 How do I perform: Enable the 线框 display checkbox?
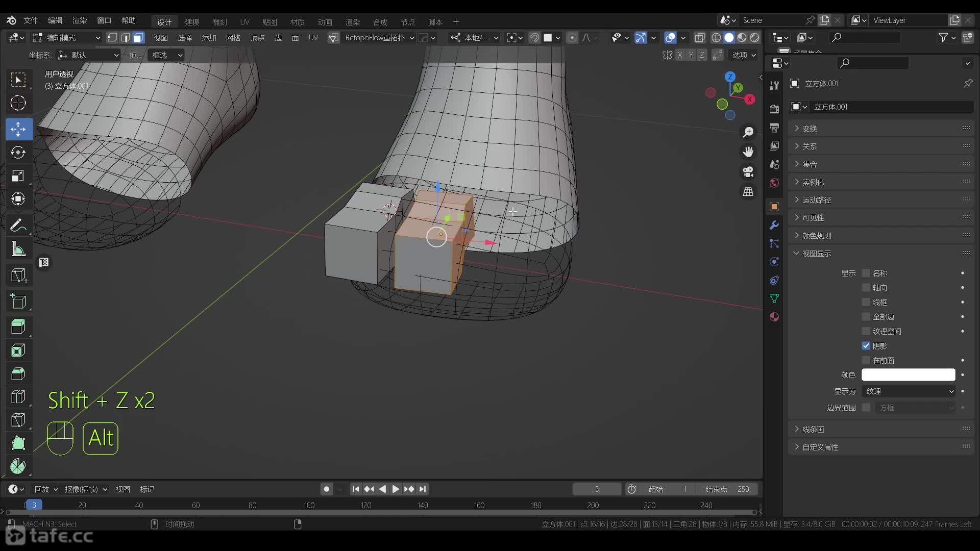click(x=866, y=303)
